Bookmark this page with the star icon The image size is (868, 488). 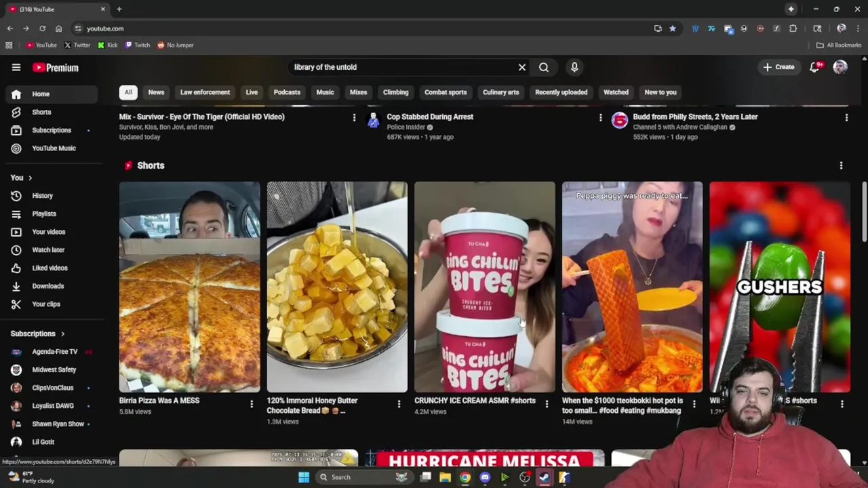[673, 28]
